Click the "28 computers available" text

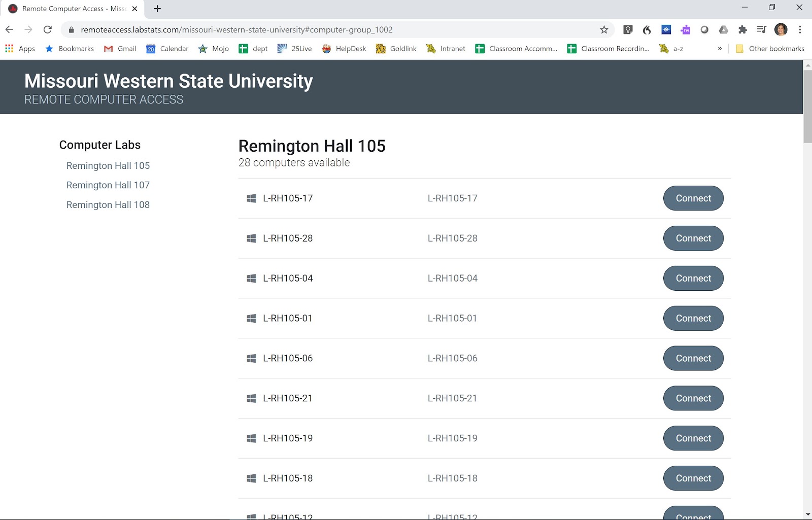coord(294,163)
